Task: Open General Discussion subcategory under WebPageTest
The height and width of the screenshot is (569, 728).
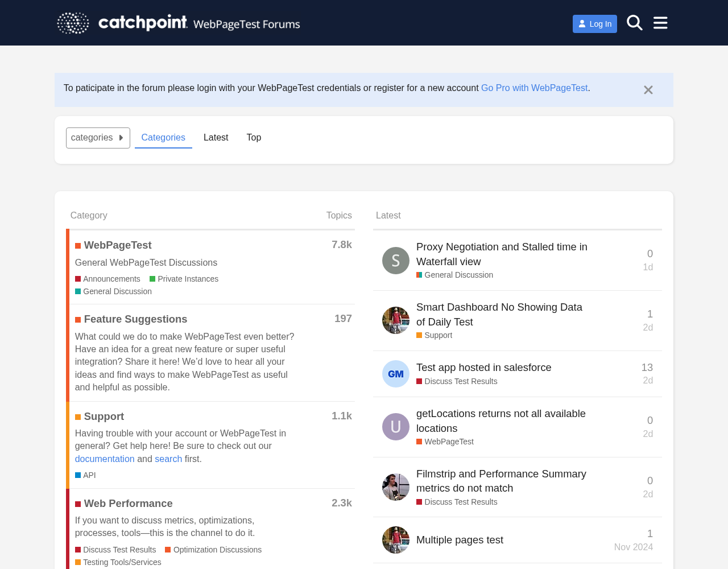Action: (x=113, y=291)
